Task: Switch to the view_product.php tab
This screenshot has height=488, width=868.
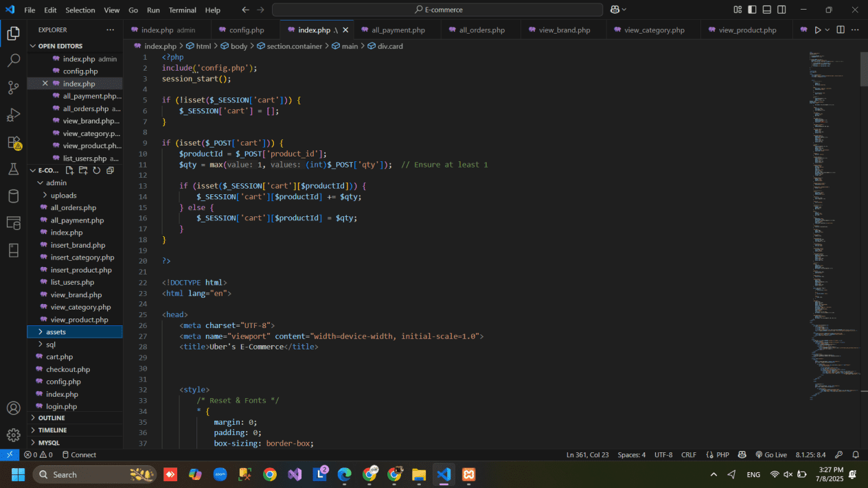Action: click(747, 30)
